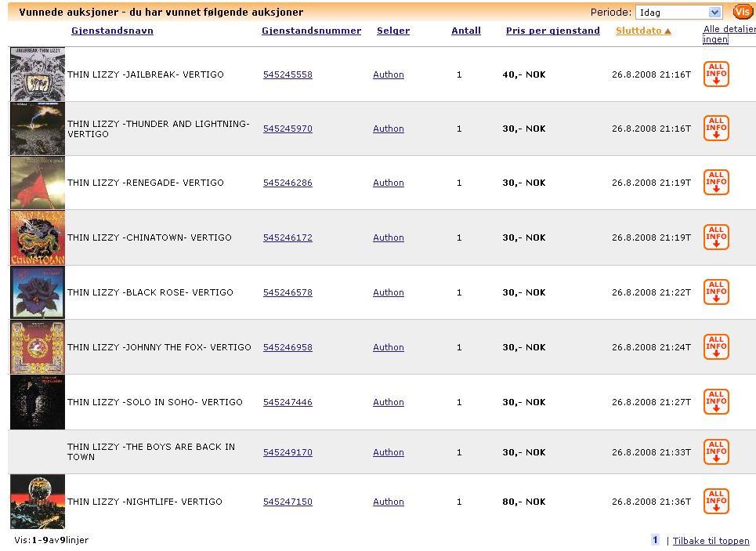
Task: Open item number 545247150
Action: click(x=288, y=502)
